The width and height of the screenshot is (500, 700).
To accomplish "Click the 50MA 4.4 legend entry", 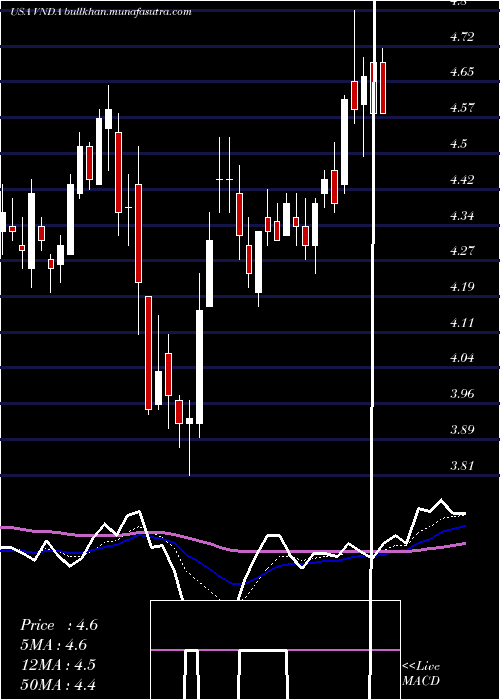I will coord(58,684).
